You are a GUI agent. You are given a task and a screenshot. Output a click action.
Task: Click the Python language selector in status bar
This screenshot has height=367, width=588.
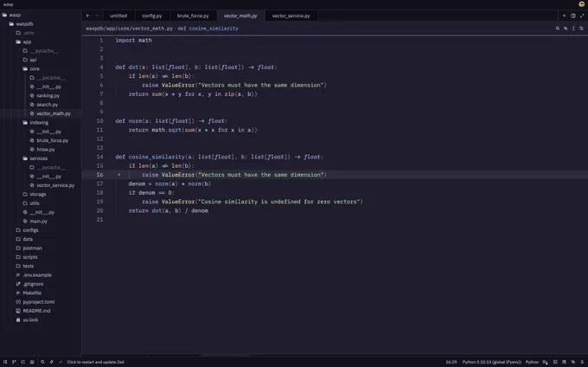[532, 362]
